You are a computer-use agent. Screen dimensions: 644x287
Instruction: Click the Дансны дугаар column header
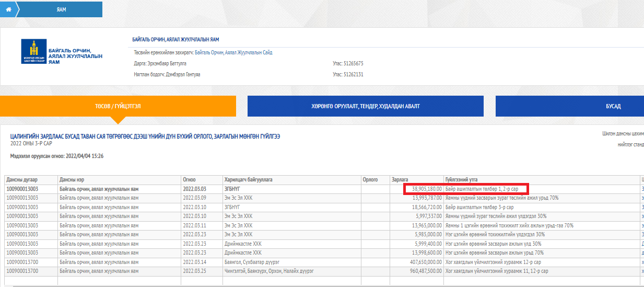[22, 180]
